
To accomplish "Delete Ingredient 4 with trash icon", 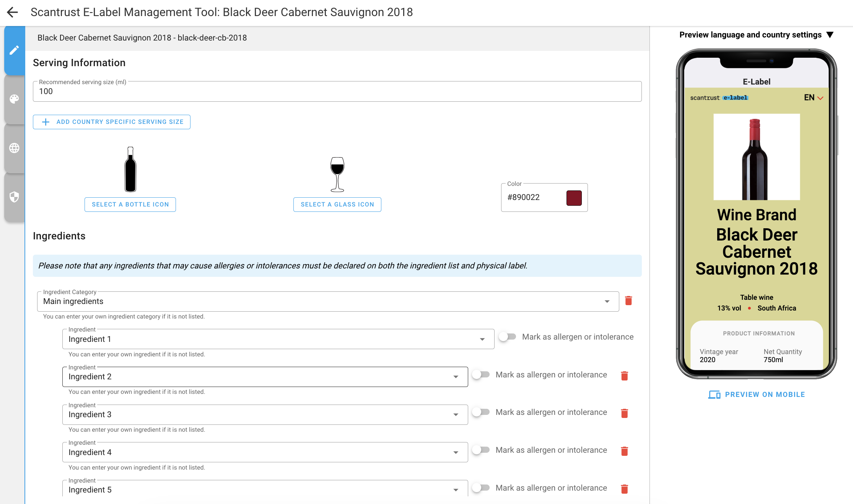I will [624, 451].
